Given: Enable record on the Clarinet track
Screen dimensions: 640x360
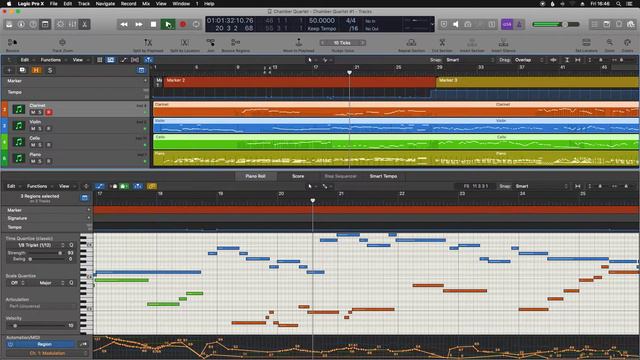Looking at the screenshot, I should pyautogui.click(x=49, y=112).
